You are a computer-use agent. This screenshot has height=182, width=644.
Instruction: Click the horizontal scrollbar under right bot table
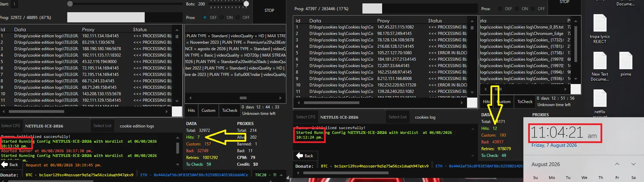coord(332,102)
